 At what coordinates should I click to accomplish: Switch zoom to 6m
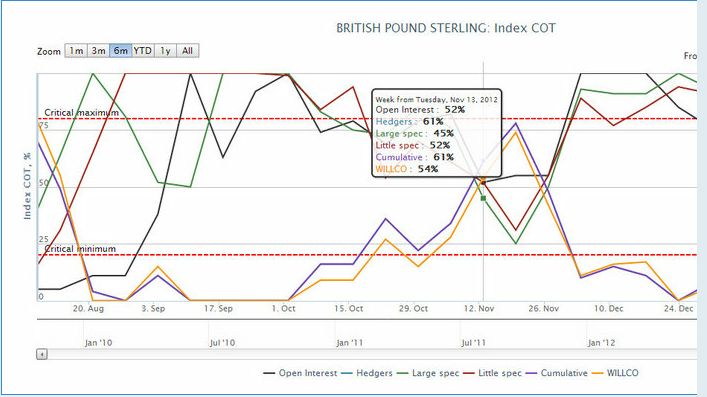tap(120, 51)
